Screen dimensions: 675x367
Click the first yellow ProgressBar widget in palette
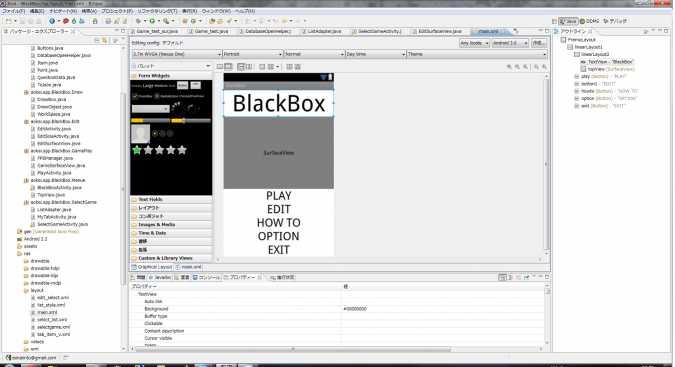click(x=150, y=121)
